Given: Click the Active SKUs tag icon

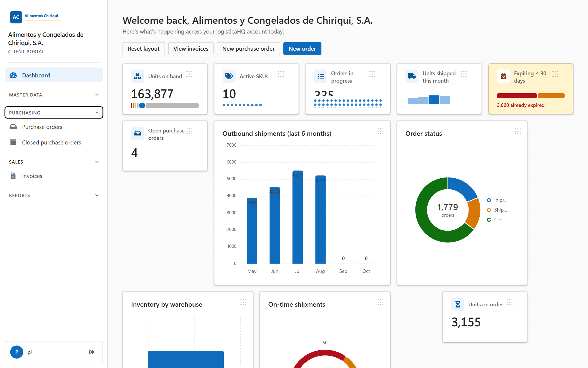Looking at the screenshot, I should pyautogui.click(x=229, y=76).
